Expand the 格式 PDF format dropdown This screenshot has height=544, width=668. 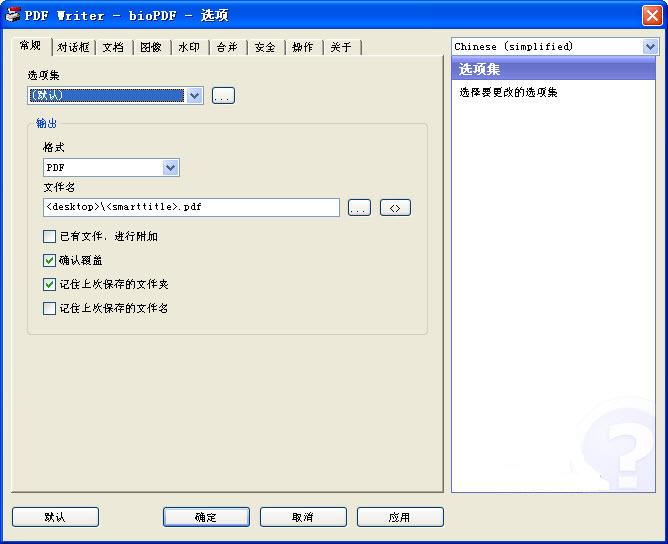[x=170, y=167]
